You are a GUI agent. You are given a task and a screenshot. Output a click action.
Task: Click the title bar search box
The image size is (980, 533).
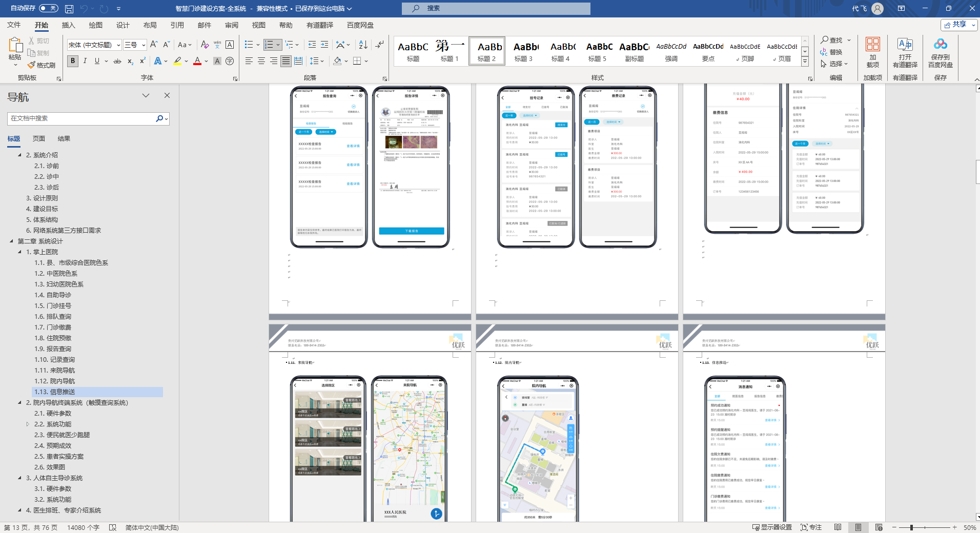pyautogui.click(x=496, y=8)
